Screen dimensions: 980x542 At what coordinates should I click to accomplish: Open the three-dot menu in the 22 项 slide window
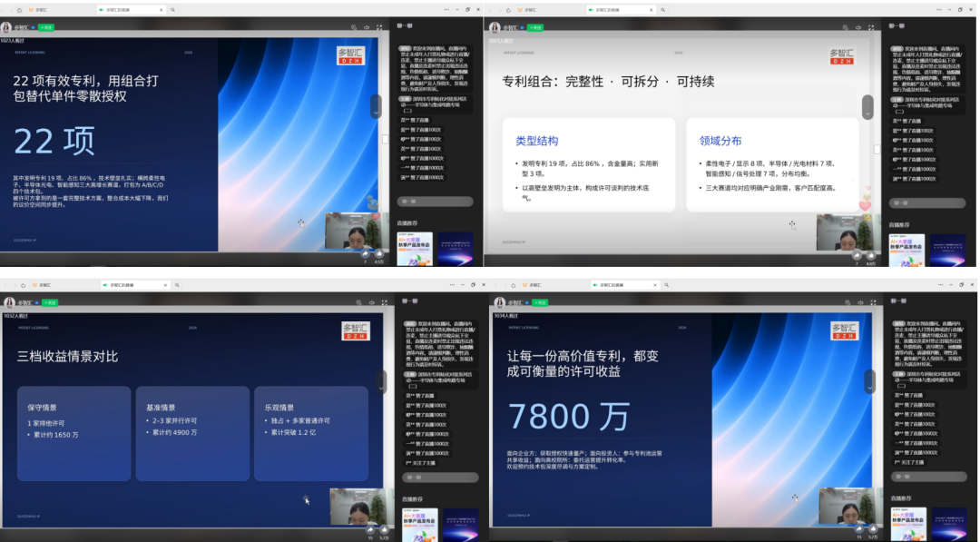[x=446, y=10]
